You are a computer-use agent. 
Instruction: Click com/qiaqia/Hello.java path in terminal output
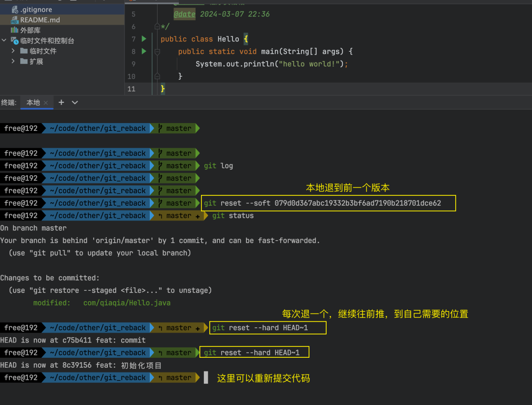point(127,303)
